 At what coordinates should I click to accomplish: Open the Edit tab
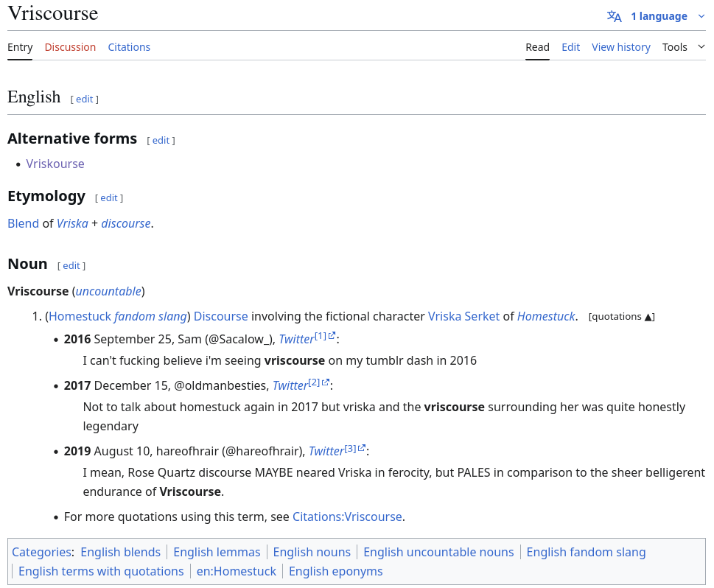570,47
